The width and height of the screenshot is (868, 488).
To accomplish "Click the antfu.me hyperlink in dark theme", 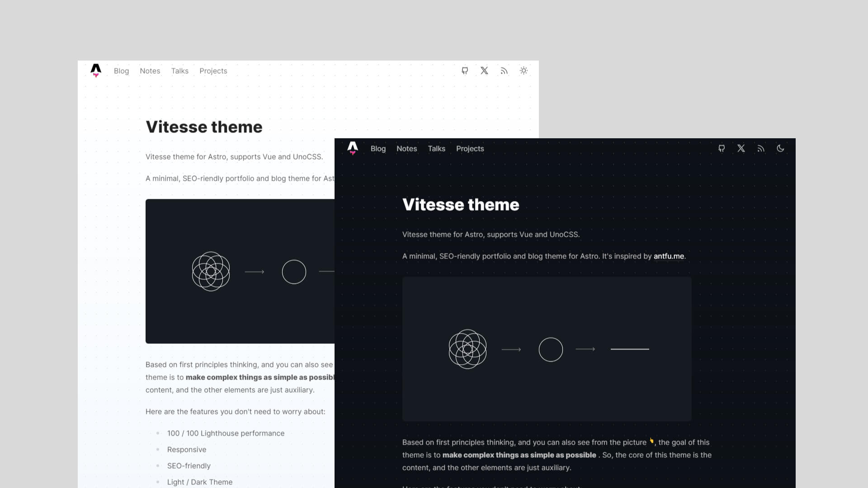I will tap(669, 256).
